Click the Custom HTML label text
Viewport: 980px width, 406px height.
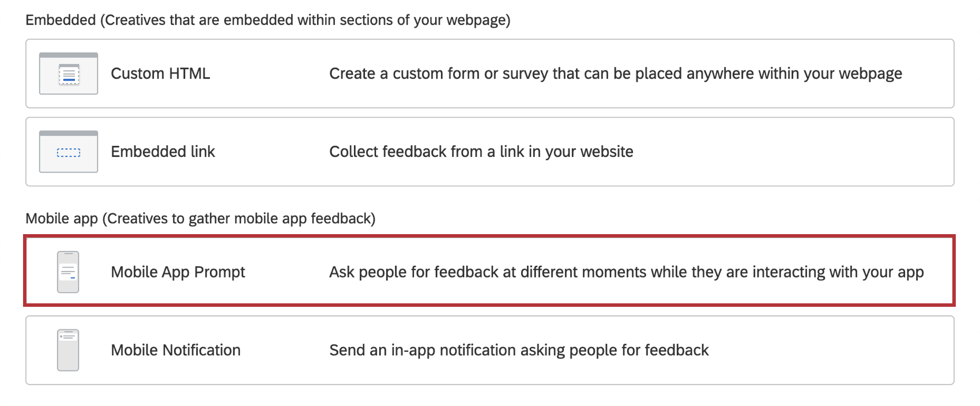pos(161,74)
